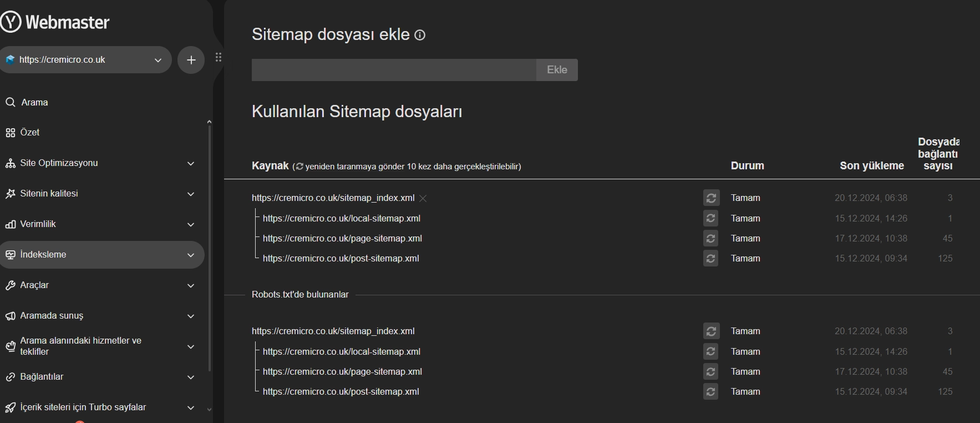
Task: Click the Kaynak column header
Action: click(x=270, y=165)
